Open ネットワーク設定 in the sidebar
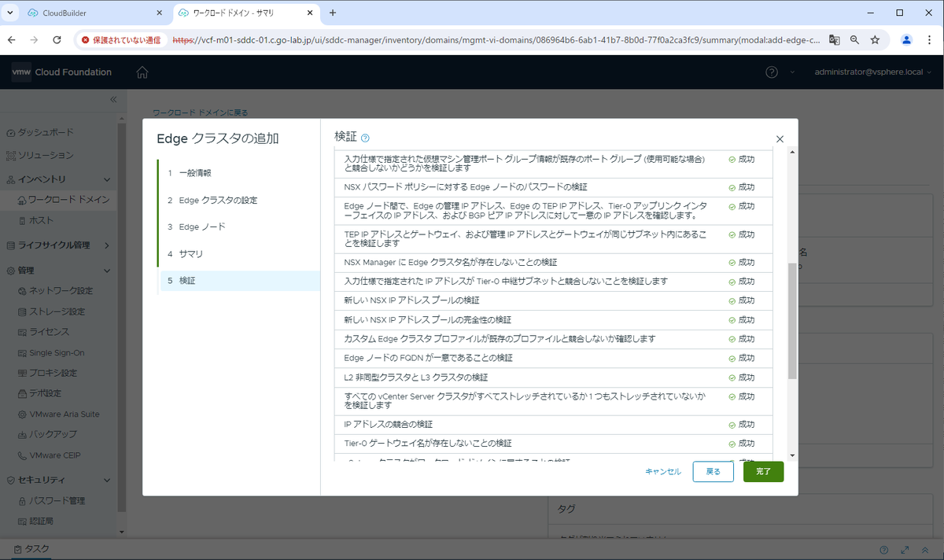The height and width of the screenshot is (560, 944). [x=59, y=290]
